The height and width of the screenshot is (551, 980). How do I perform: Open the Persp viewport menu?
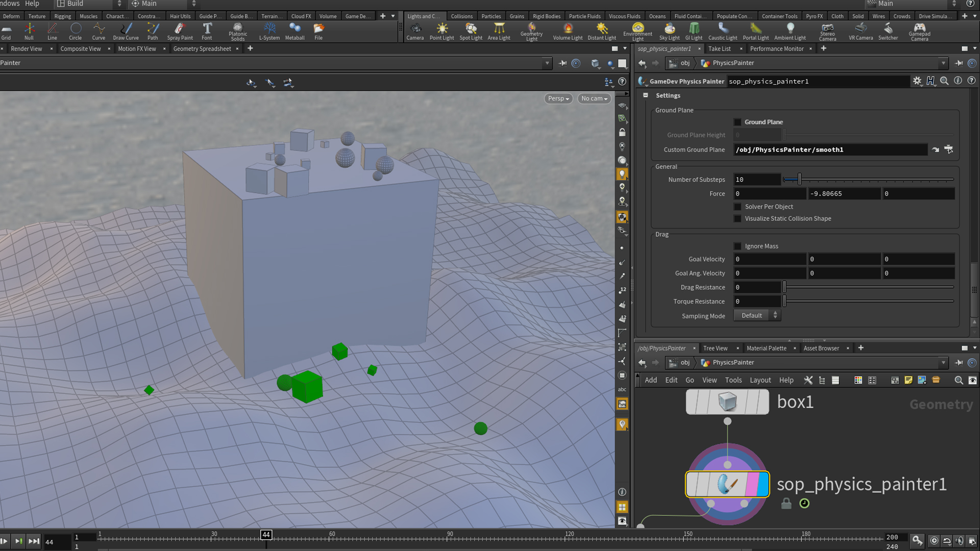[558, 98]
